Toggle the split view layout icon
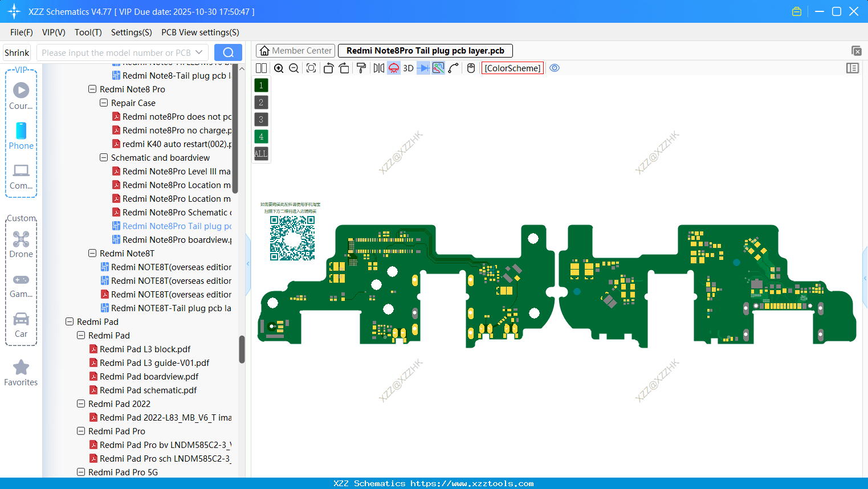 pyautogui.click(x=261, y=68)
